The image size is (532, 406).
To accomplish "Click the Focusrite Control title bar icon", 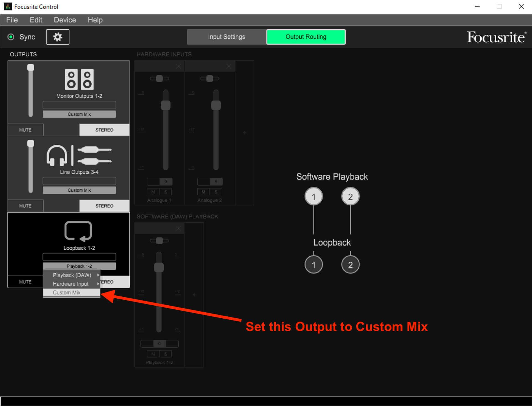I will (7, 6).
